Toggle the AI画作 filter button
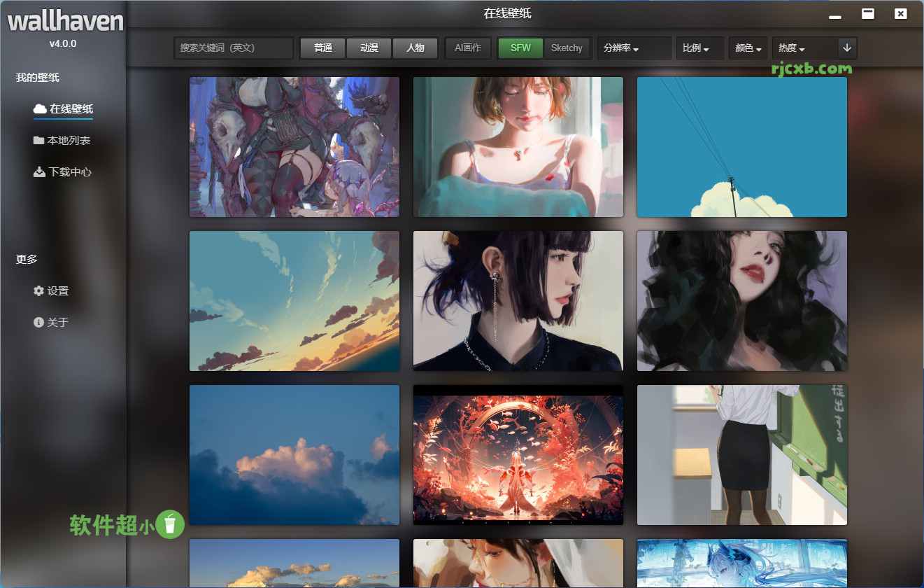This screenshot has height=588, width=924. click(x=468, y=48)
